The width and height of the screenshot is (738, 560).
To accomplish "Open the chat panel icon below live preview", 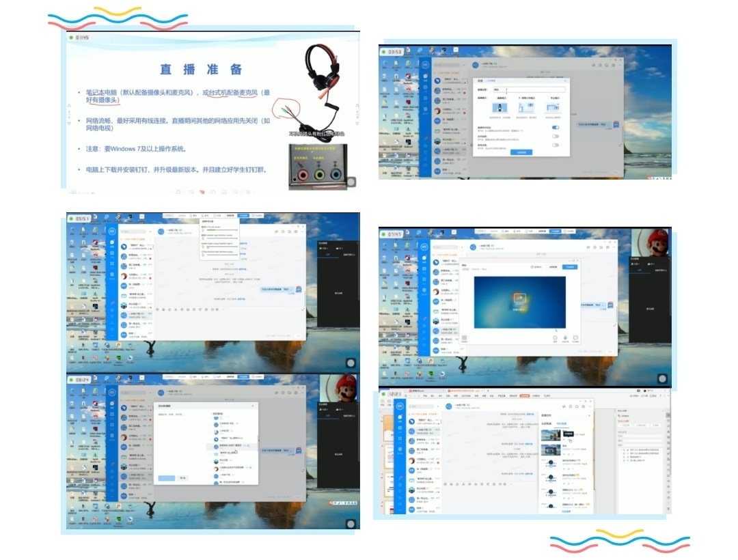I will (x=575, y=337).
